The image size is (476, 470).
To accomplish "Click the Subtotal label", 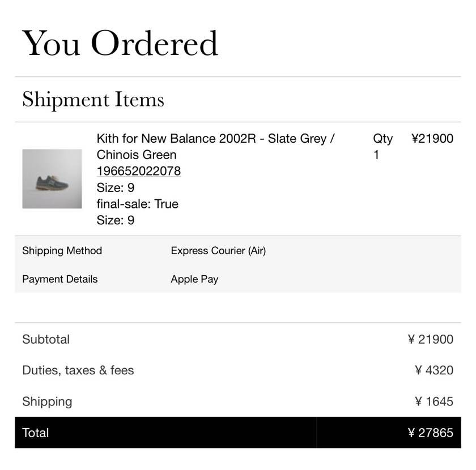I will [x=46, y=339].
